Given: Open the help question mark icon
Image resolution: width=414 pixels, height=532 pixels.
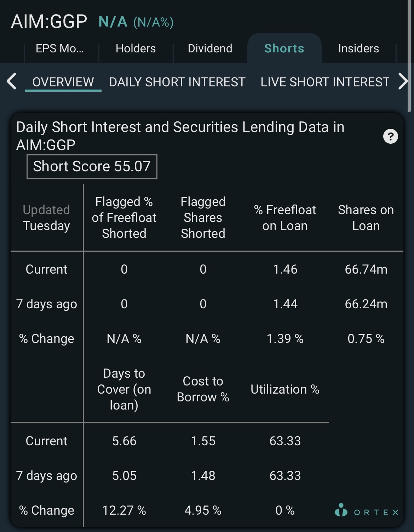Looking at the screenshot, I should coord(391,136).
